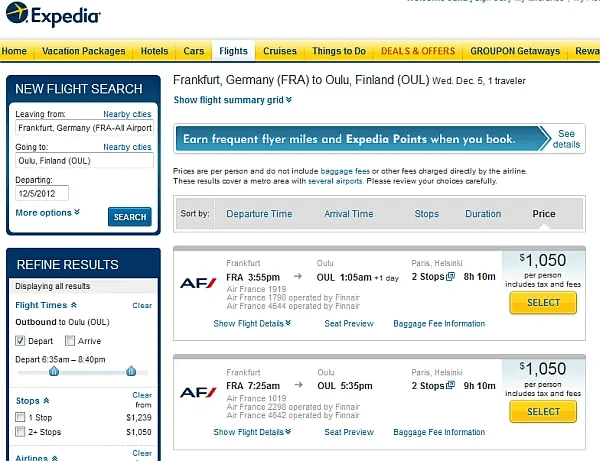Check the Arrive checkbox
This screenshot has width=600, height=461.
pos(70,340)
